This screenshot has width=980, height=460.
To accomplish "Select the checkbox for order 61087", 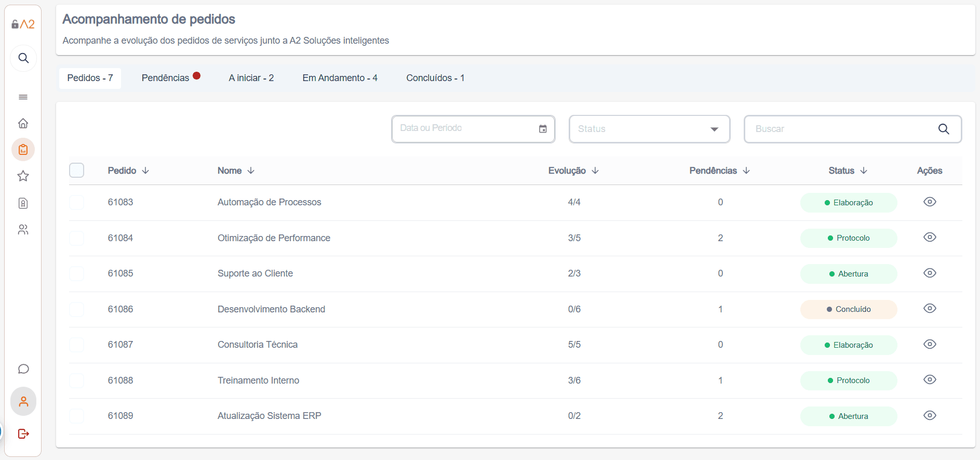I will coord(77,345).
